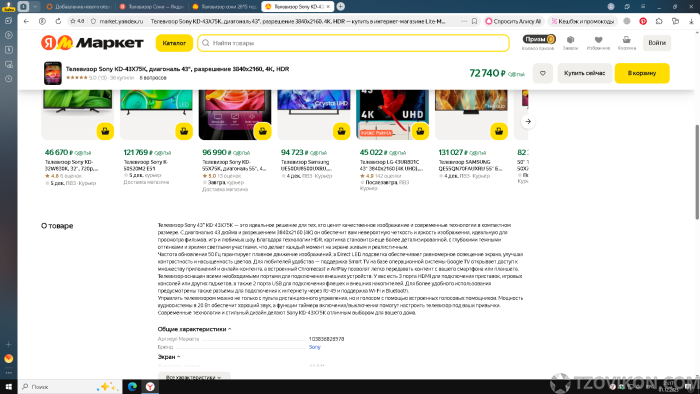700x394 pixels.
Task: Expand the tab groups dropdown arrow
Action: [35, 6]
